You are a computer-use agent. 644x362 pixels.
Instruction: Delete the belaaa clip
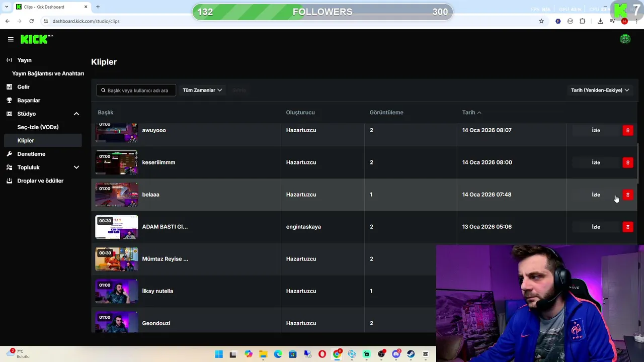627,195
